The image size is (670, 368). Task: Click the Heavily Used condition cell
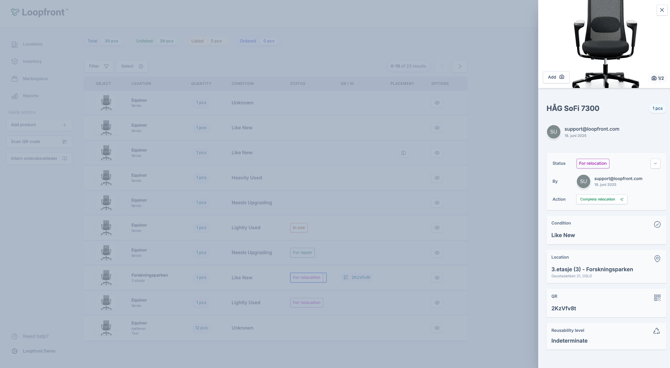(x=247, y=178)
